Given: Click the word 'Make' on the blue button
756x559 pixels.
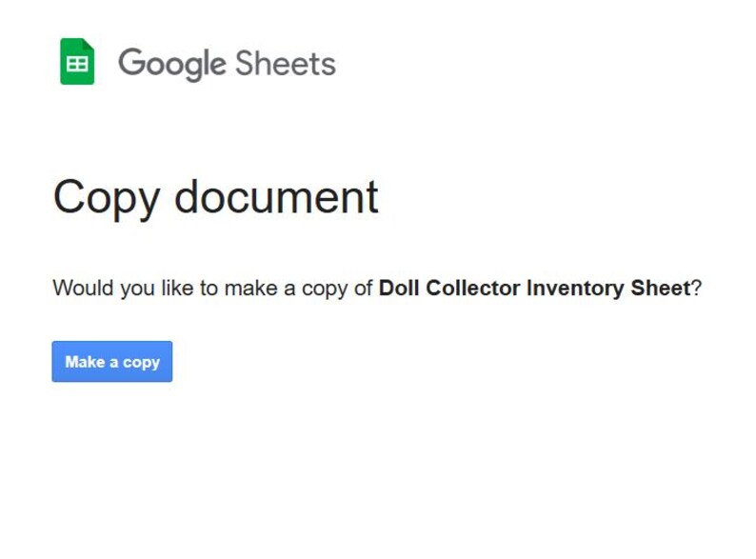Looking at the screenshot, I should tap(85, 361).
